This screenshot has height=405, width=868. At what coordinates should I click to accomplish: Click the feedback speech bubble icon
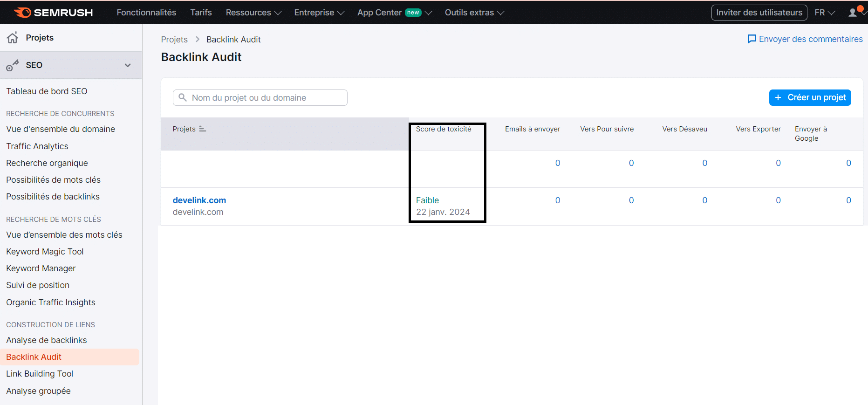tap(752, 39)
